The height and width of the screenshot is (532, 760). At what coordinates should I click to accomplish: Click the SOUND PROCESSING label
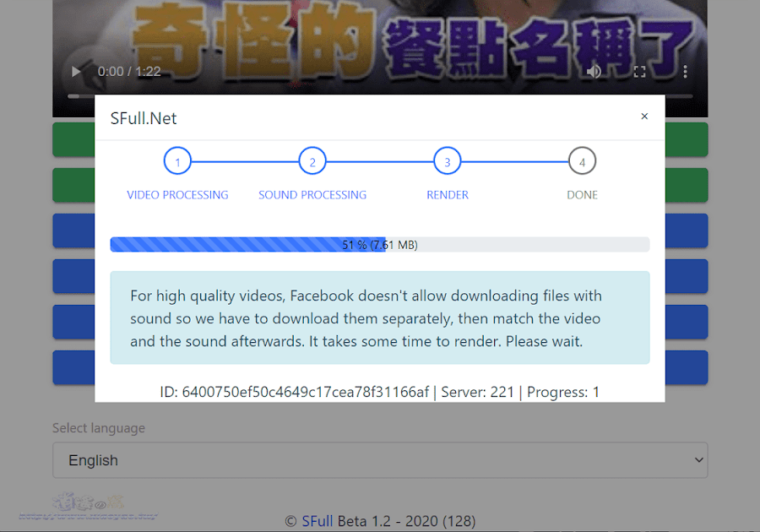[x=312, y=195]
